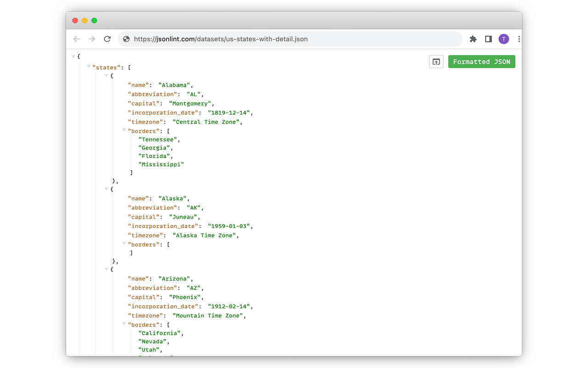Click the site information globe icon
Viewport: 588px width, 368px height.
click(x=126, y=39)
